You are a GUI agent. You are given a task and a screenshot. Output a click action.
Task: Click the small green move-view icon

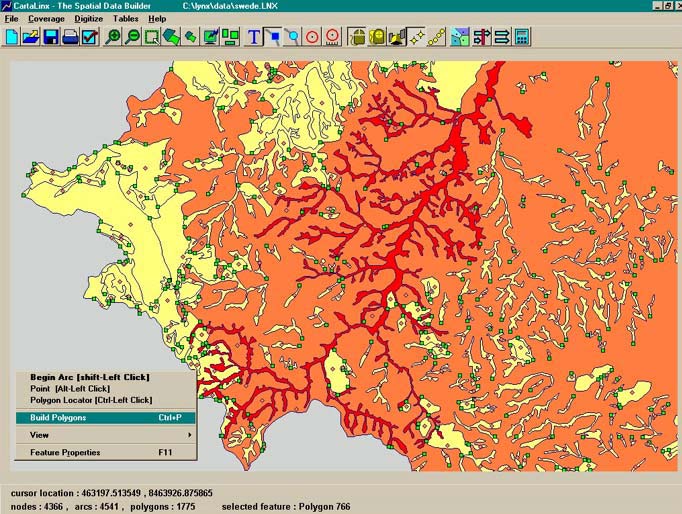pyautogui.click(x=191, y=37)
